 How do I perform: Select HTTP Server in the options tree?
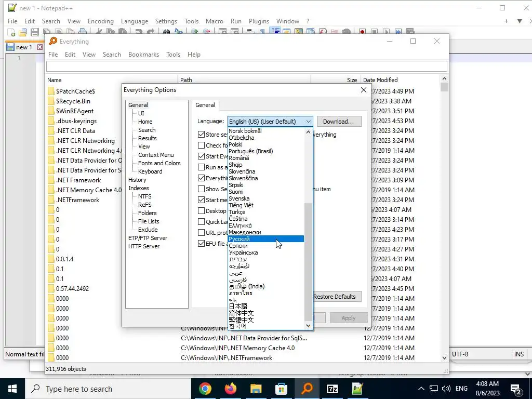click(x=144, y=246)
